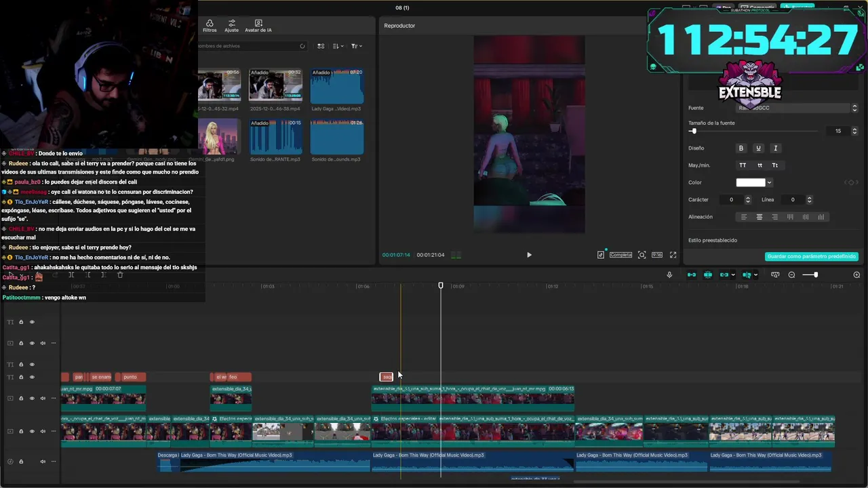Click the delete trash icon in timeline toolbar
Screen dimensions: 868x488
coord(120,274)
